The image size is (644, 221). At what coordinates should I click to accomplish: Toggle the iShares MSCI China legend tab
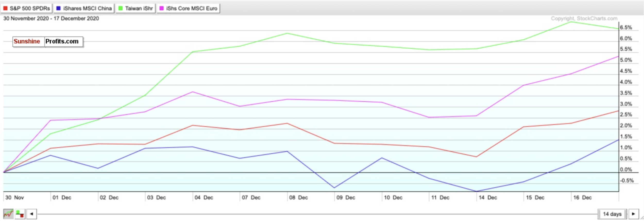coord(84,8)
